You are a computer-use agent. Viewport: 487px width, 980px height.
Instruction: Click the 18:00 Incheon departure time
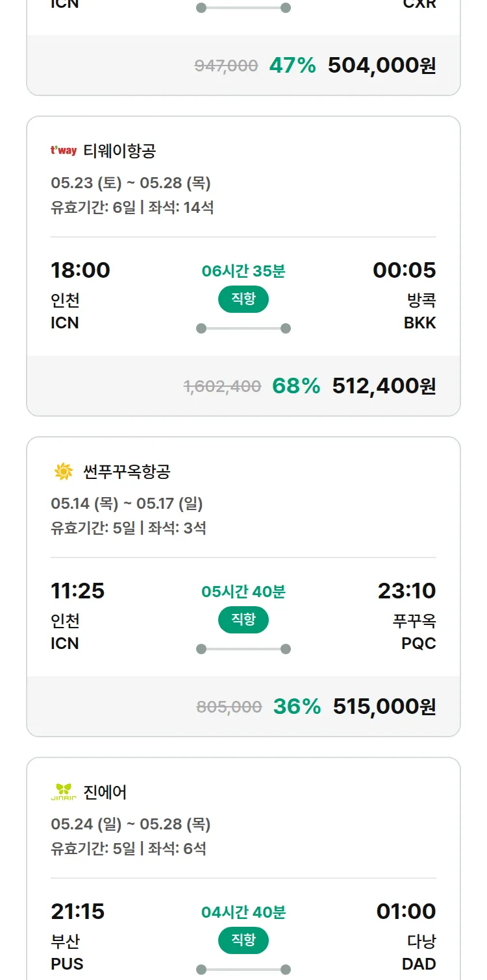pos(81,270)
